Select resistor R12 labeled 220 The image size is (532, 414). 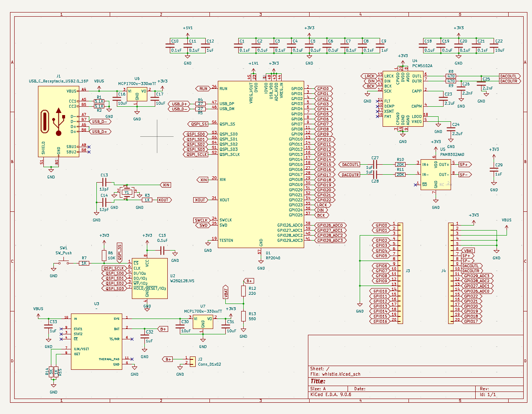(x=243, y=291)
